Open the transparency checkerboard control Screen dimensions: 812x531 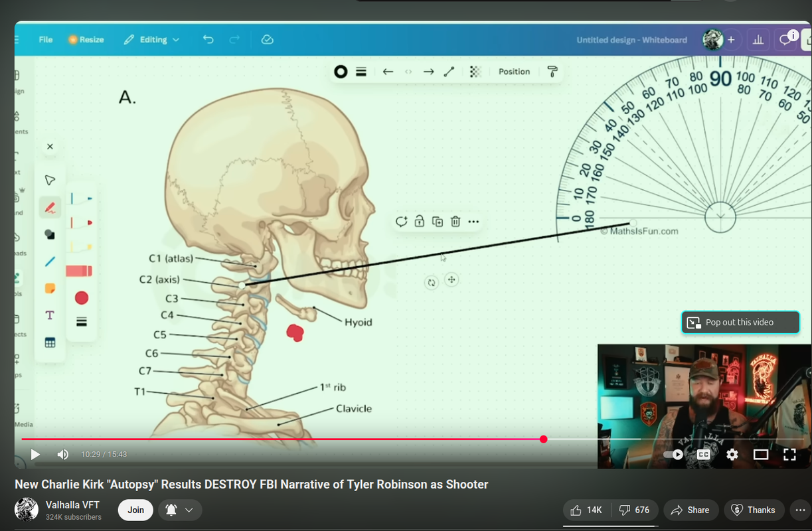click(475, 72)
